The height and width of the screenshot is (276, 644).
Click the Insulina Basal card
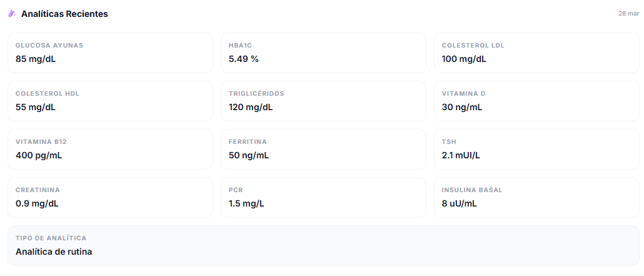click(x=536, y=197)
